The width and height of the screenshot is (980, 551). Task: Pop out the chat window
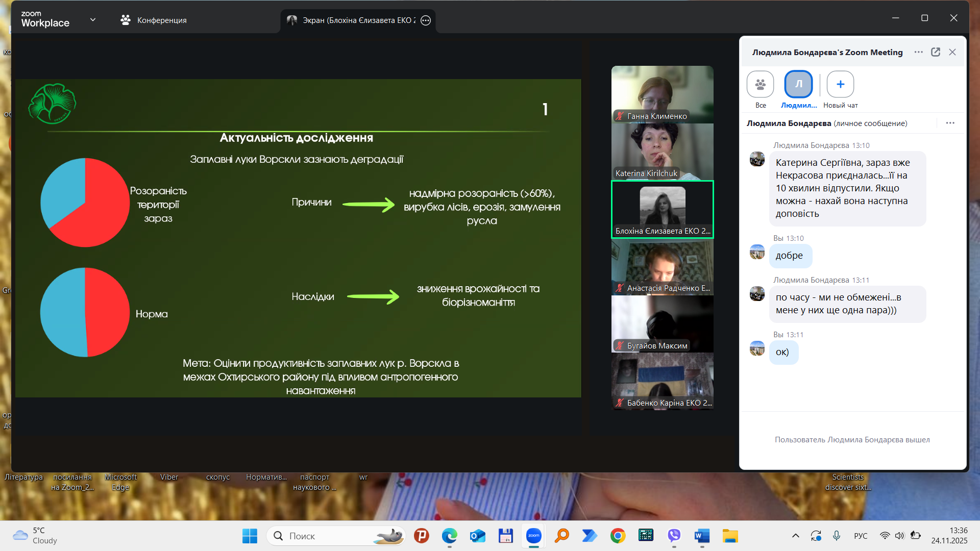(x=936, y=52)
